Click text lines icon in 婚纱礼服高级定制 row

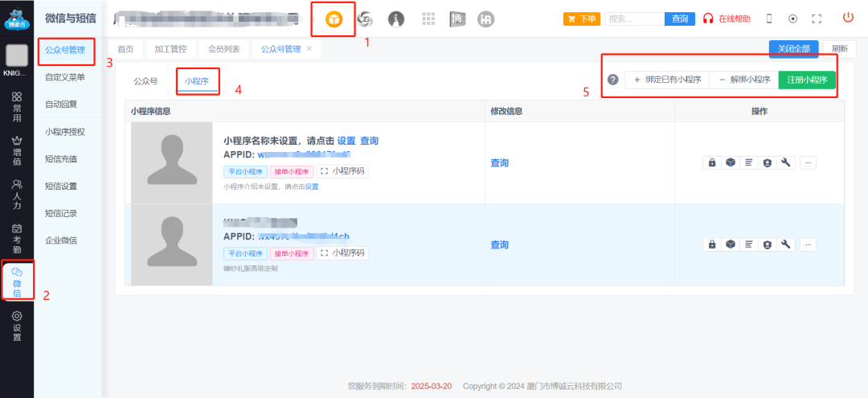[748, 244]
